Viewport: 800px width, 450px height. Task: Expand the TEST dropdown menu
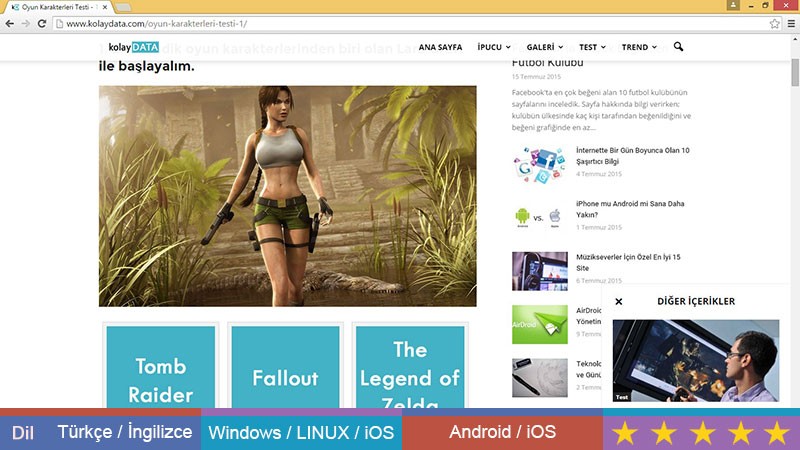click(592, 47)
